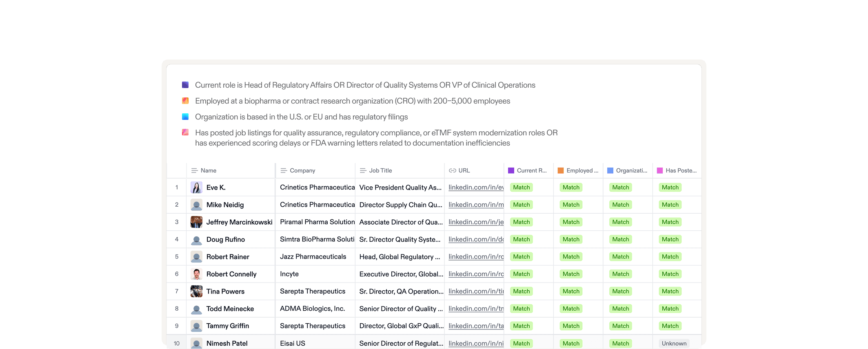Open Mike Neidig's LinkedIn URL link
The width and height of the screenshot is (868, 349).
point(476,205)
